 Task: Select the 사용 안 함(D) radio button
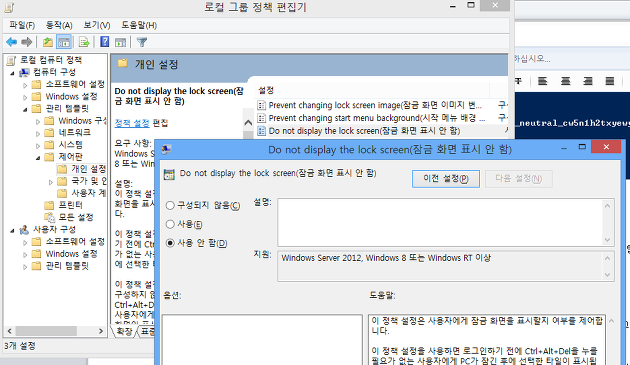click(x=170, y=243)
